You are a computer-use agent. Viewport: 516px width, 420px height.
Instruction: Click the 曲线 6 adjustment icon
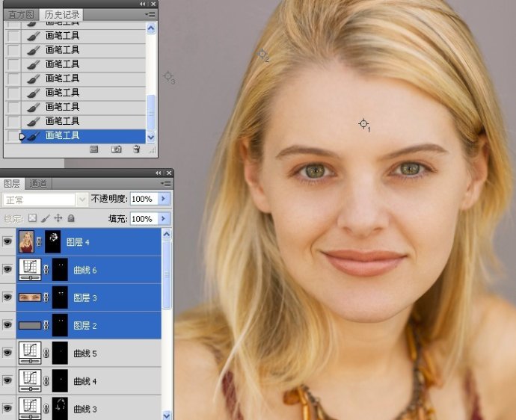(30, 269)
